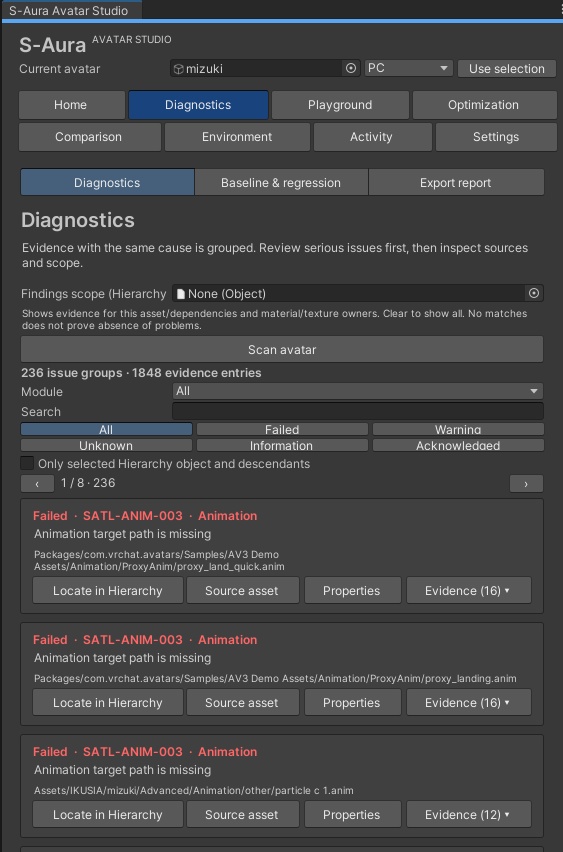Open the Baseline & regression sub-tab
This screenshot has height=852, width=563.
coord(281,183)
